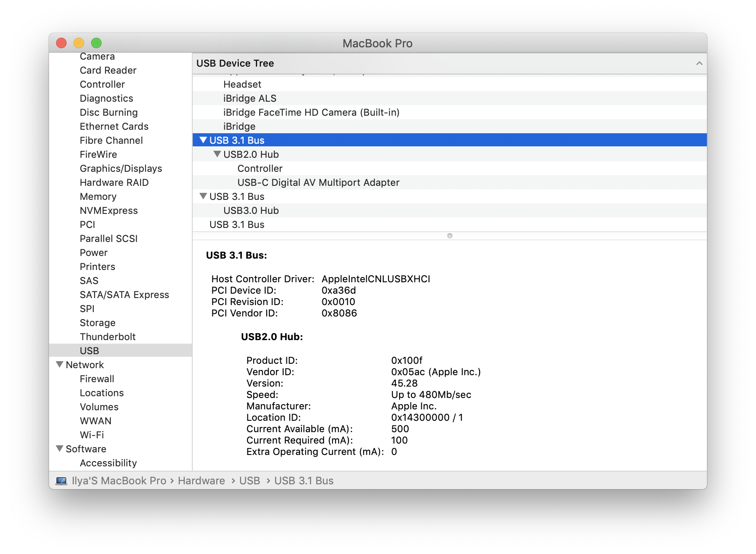Open Wi-Fi under Network
Screen dimensions: 756x554
pyautogui.click(x=92, y=435)
